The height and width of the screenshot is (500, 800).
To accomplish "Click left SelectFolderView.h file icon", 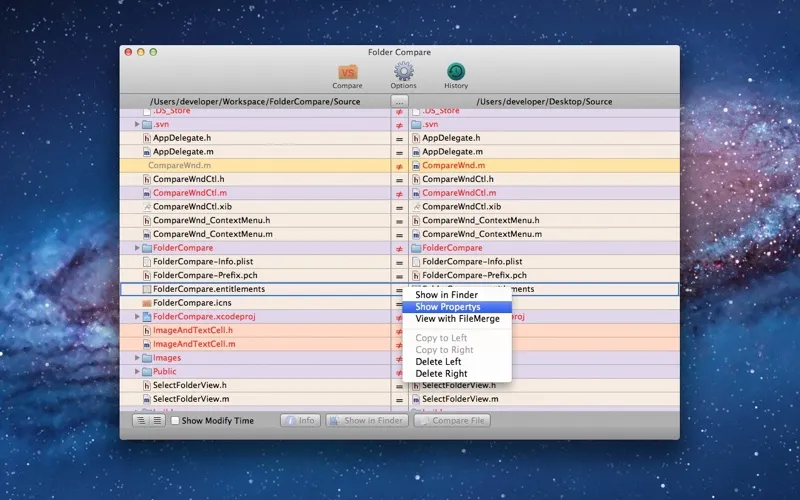I will point(147,386).
